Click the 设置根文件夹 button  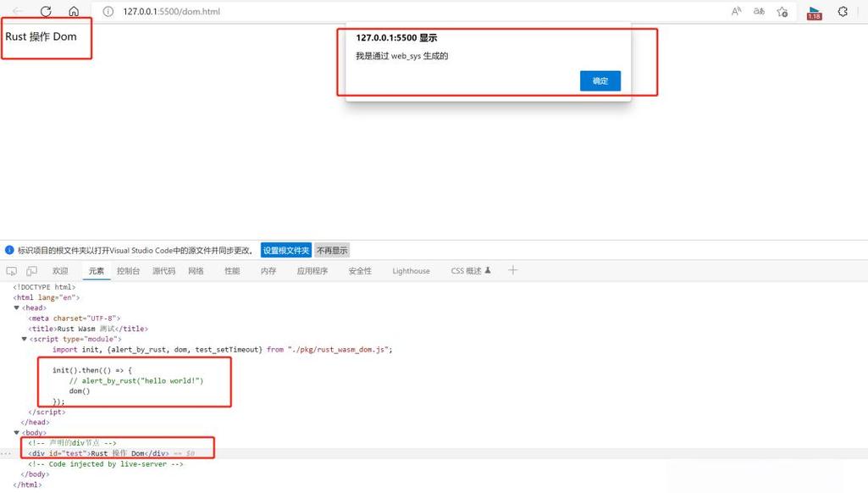286,251
